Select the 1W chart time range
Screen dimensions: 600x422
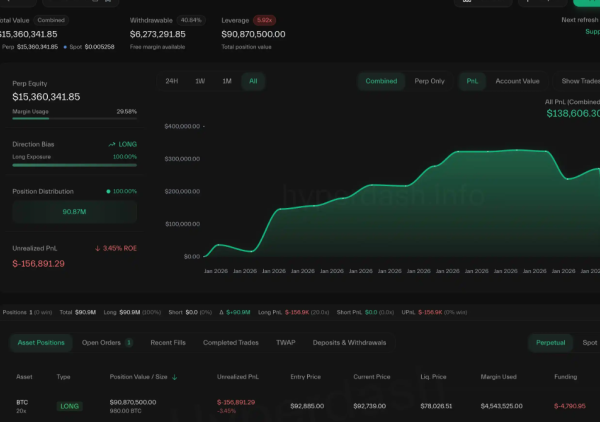click(200, 81)
